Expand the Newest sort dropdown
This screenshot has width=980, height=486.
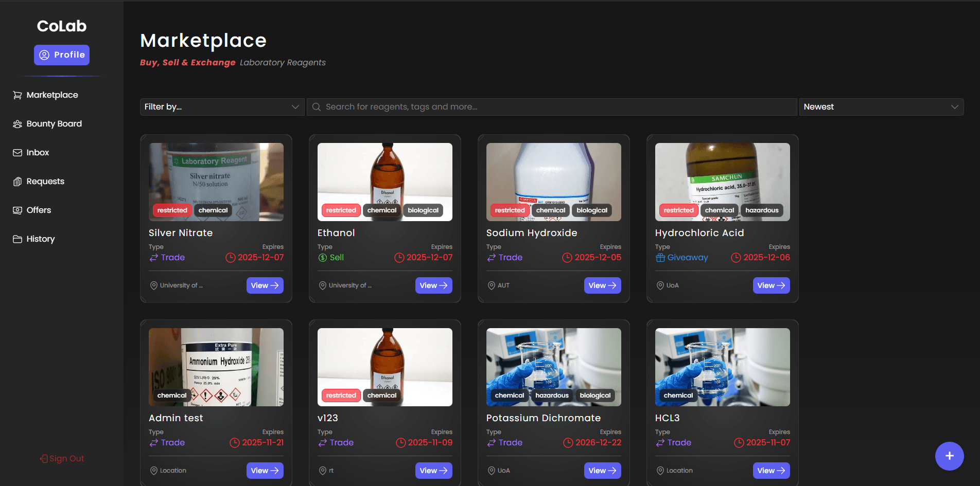(881, 107)
